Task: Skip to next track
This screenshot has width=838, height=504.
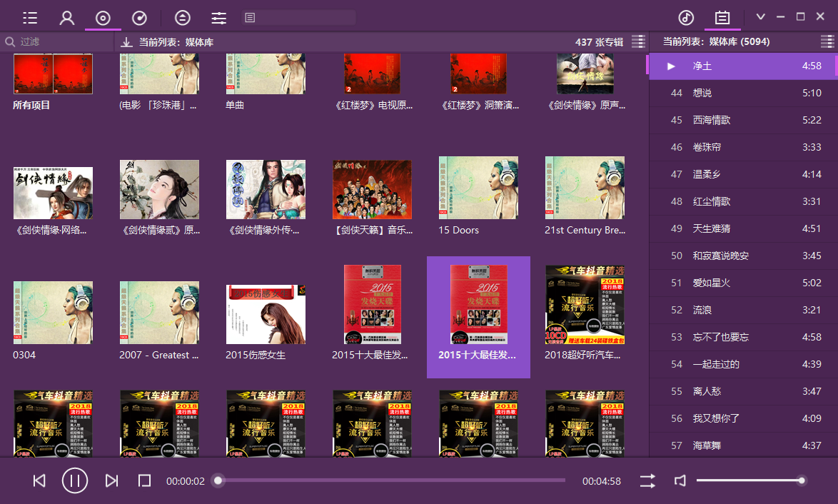Action: [x=111, y=480]
